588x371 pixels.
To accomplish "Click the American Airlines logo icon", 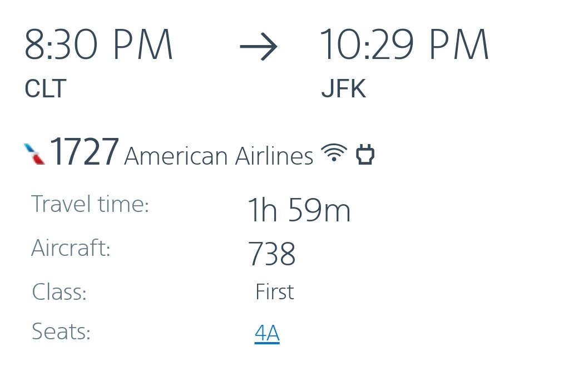I will [x=34, y=154].
